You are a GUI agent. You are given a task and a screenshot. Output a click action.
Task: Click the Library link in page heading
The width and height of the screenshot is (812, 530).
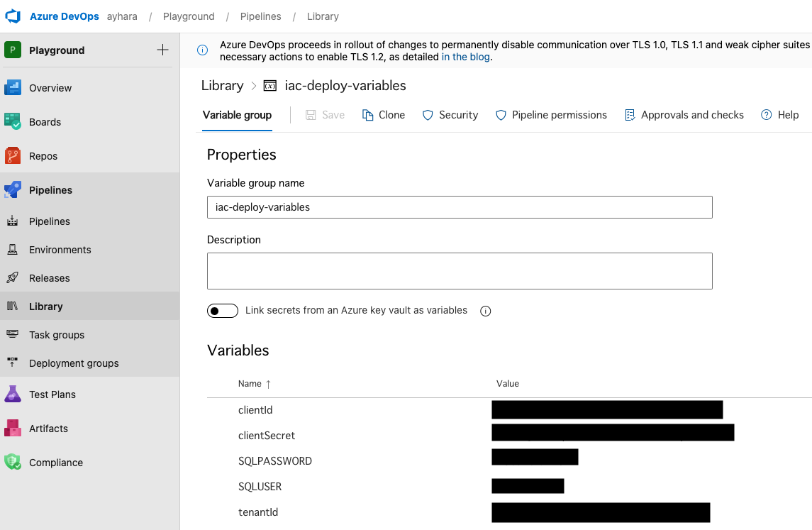click(x=222, y=85)
